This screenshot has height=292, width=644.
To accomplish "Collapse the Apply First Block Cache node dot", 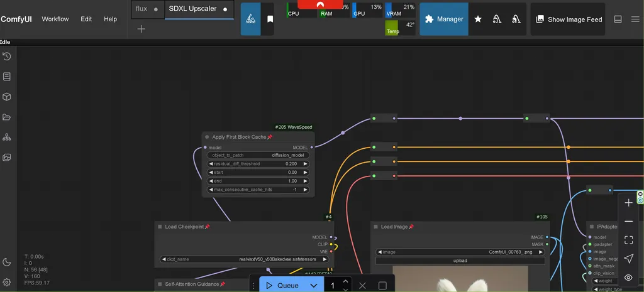I will [206, 137].
